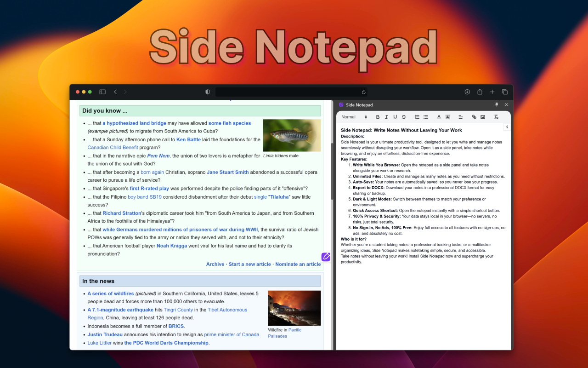The height and width of the screenshot is (368, 588).
Task: Insert a hyperlink using the link icon
Action: tap(474, 117)
